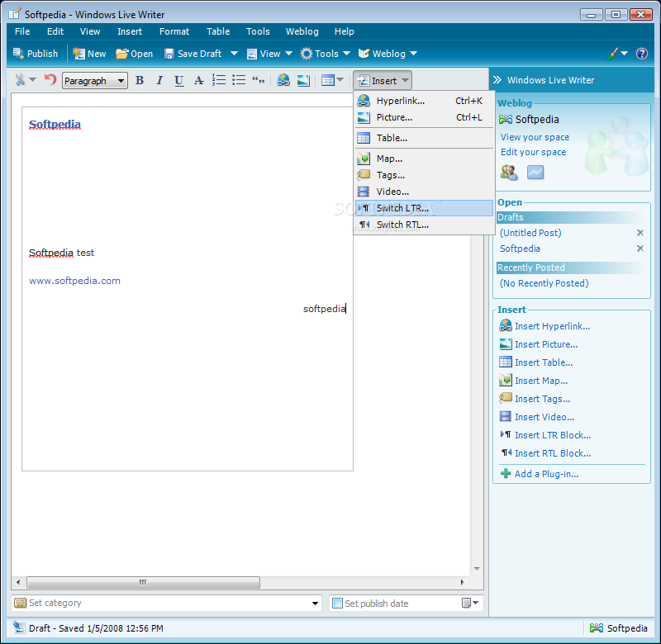This screenshot has width=661, height=644.
Task: Click Add a Plug-in... link
Action: [540, 474]
